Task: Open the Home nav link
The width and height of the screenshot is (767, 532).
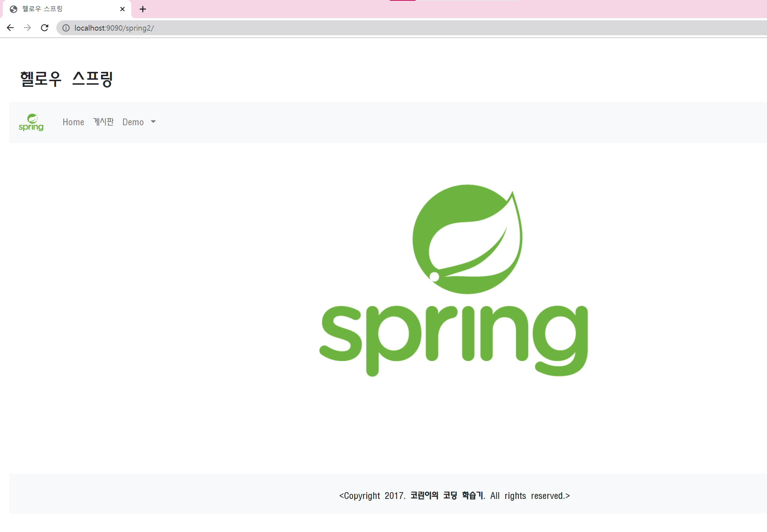Action: point(73,122)
